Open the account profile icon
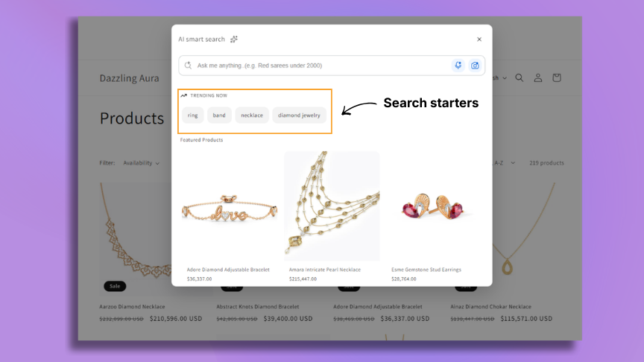The image size is (644, 362). click(537, 77)
